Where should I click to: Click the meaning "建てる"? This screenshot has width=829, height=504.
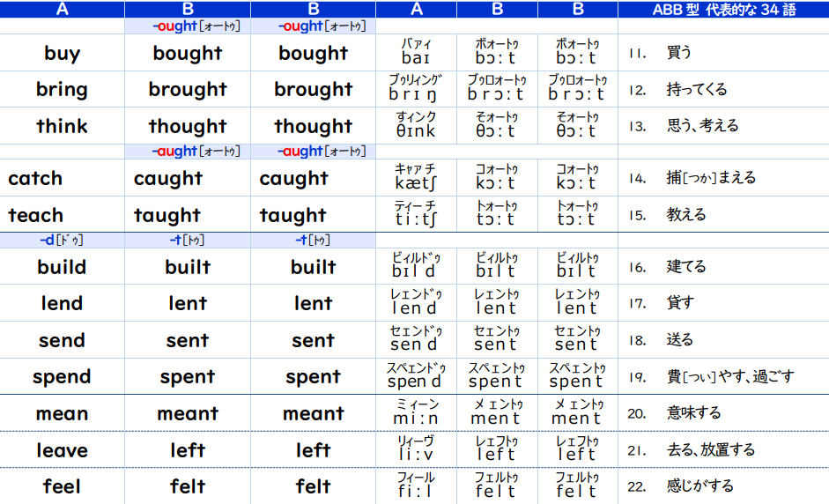pos(686,267)
